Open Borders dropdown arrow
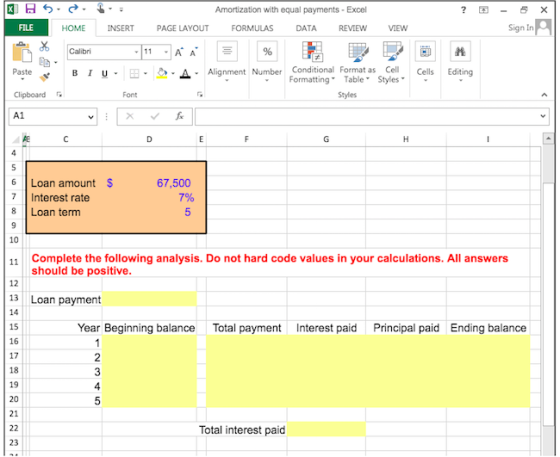Viewport: 560px width, 457px height. tap(145, 74)
